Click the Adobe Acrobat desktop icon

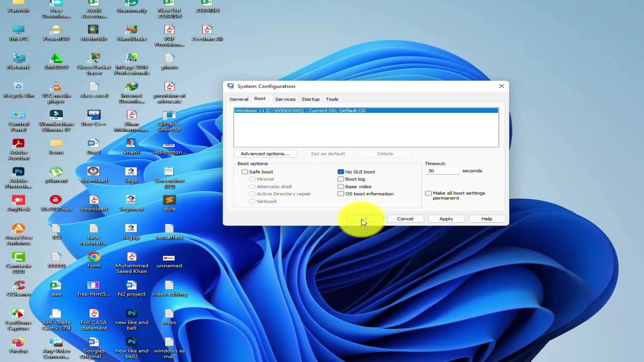[x=19, y=144]
